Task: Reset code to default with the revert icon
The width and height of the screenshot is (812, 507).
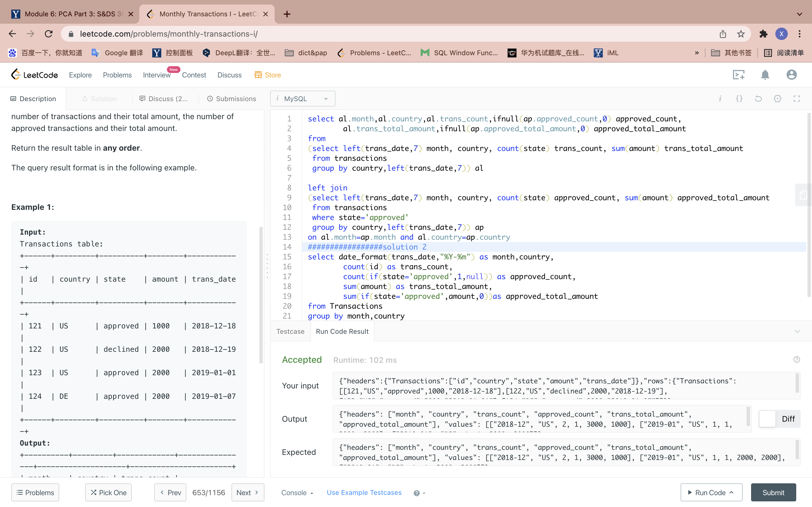Action: coord(758,99)
